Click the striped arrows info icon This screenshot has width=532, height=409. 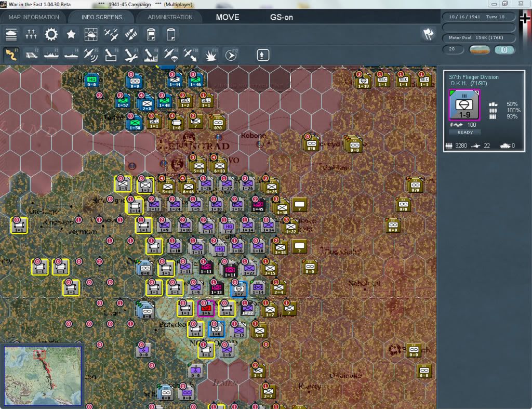[131, 34]
